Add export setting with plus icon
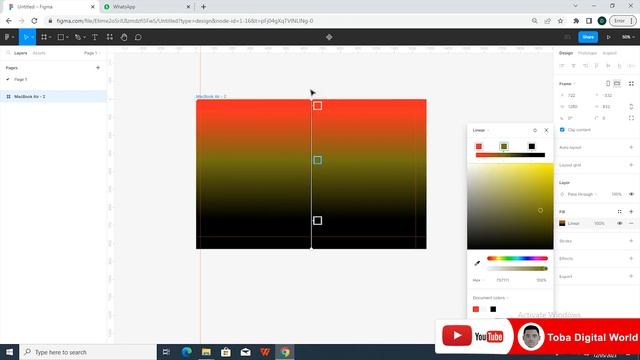 (631, 276)
